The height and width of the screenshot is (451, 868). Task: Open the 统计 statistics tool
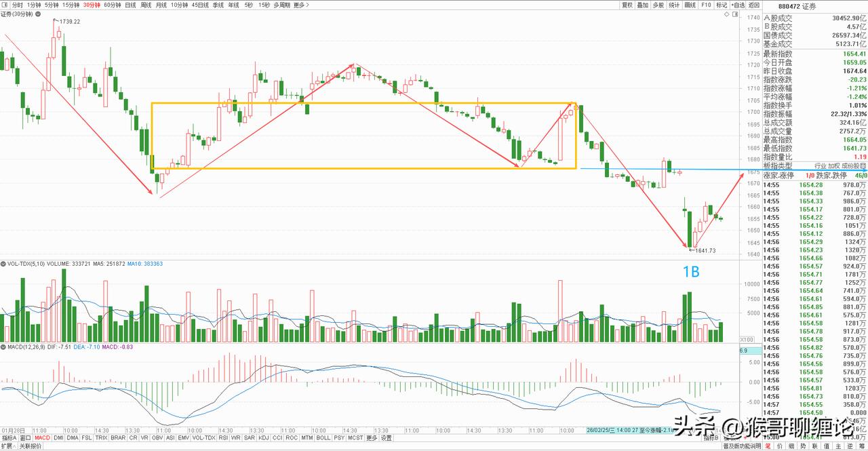click(674, 5)
